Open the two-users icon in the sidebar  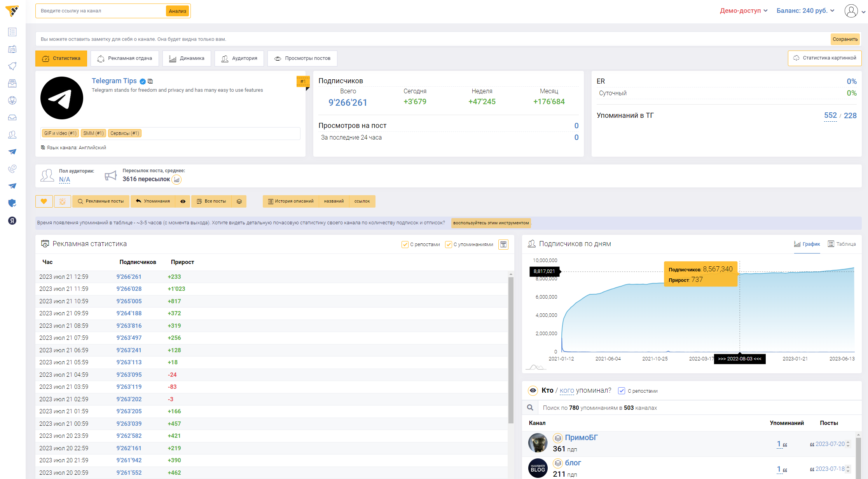tap(12, 135)
